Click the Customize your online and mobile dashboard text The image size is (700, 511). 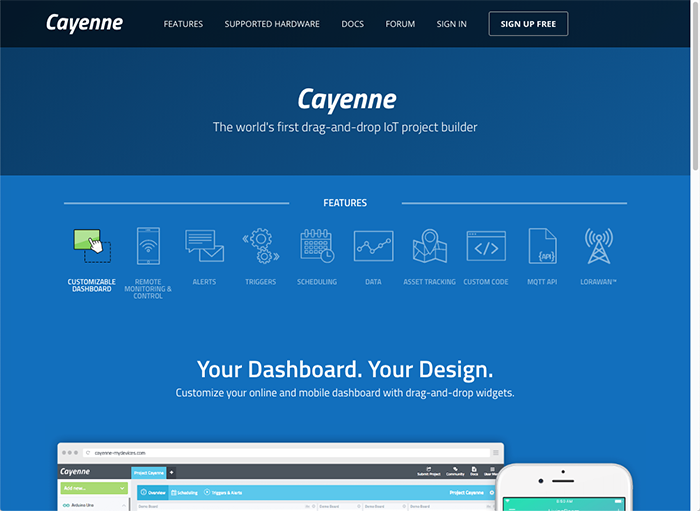tap(345, 393)
